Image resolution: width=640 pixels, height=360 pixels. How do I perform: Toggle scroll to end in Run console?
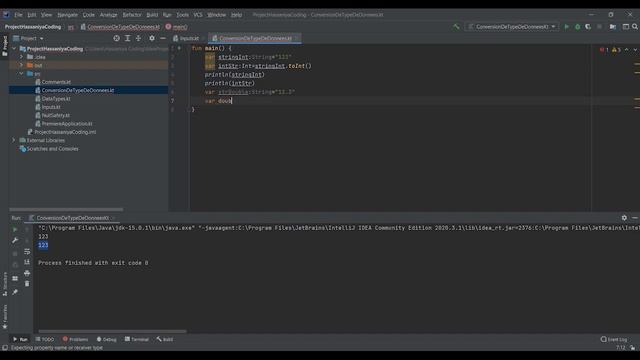point(27,262)
